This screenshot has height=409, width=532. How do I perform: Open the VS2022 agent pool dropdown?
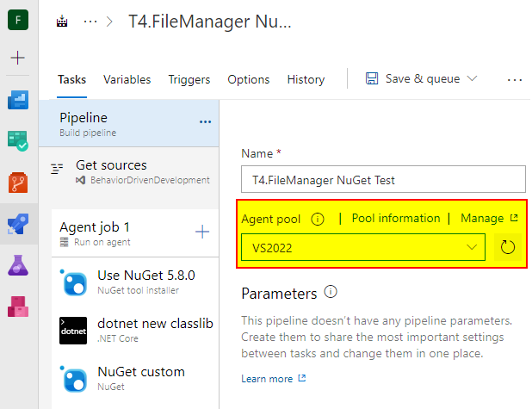[x=363, y=247]
